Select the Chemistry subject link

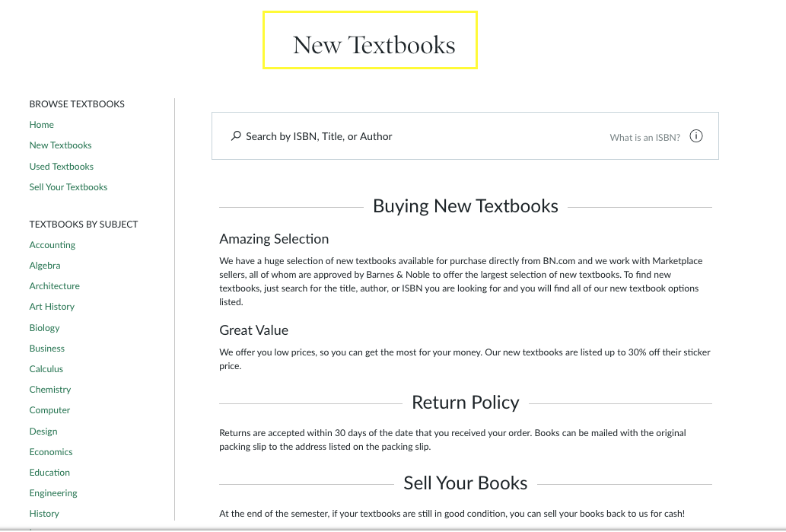click(49, 389)
